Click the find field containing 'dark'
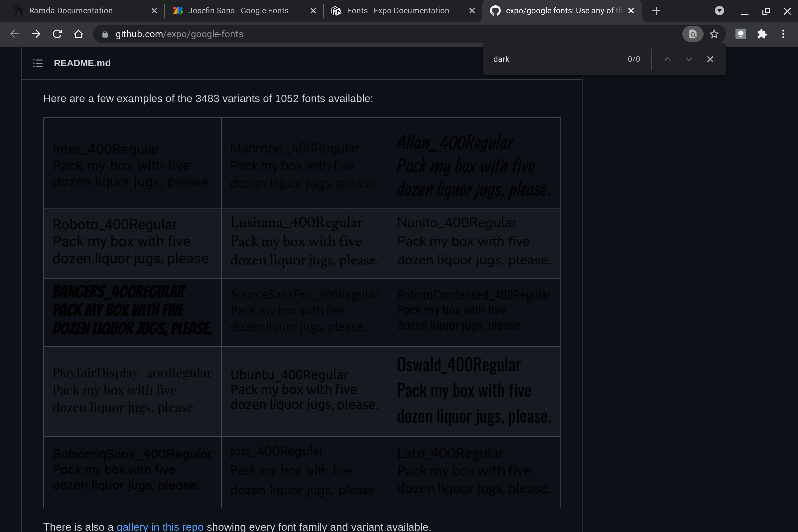 pos(556,59)
